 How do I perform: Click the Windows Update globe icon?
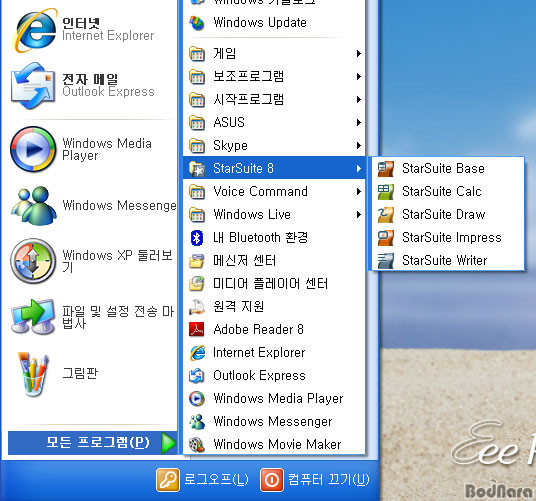[197, 23]
